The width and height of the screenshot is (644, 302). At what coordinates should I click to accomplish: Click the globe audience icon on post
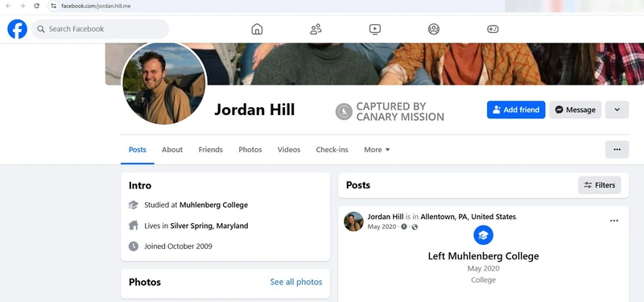tap(415, 227)
